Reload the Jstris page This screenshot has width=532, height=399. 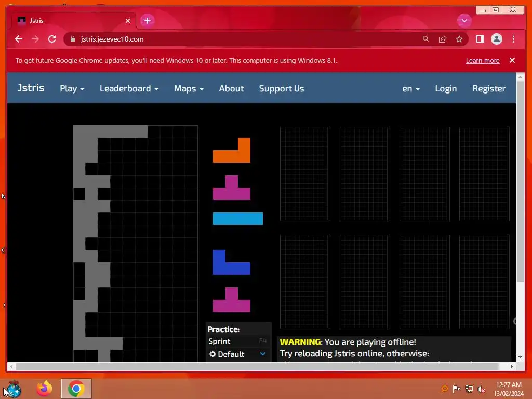(x=52, y=39)
